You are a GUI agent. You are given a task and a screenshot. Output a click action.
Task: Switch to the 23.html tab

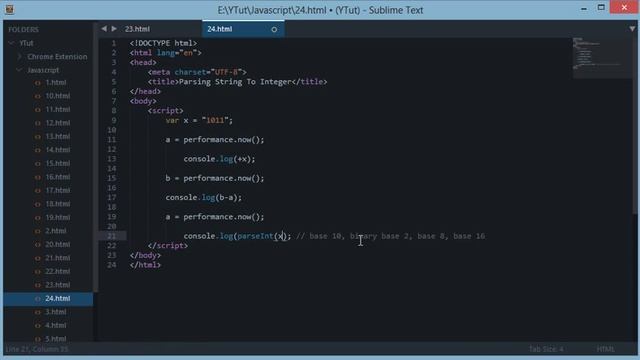point(137,29)
